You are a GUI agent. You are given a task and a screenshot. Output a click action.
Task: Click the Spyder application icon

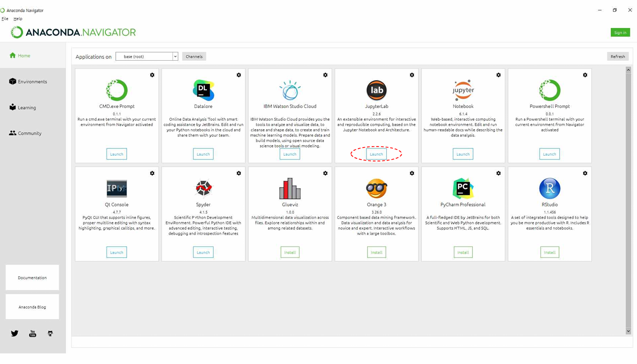pos(203,189)
